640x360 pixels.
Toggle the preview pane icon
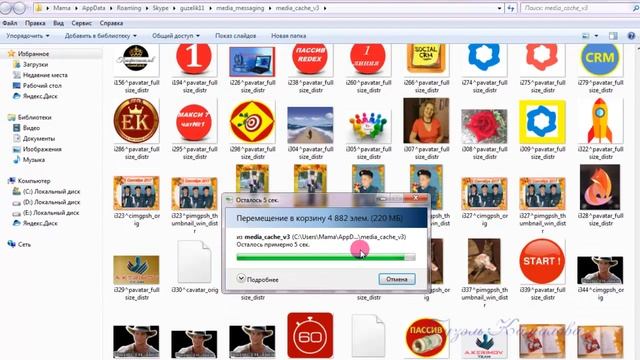(x=613, y=36)
